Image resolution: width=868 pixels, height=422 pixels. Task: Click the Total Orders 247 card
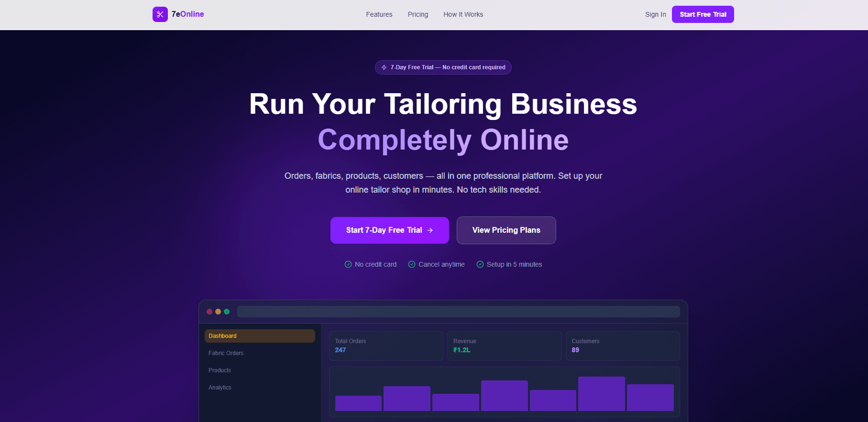coord(386,346)
